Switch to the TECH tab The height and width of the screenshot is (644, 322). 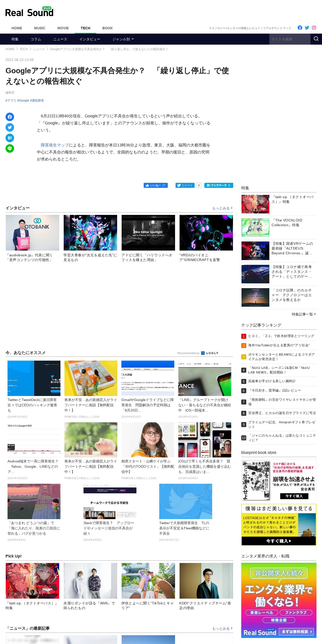(x=86, y=28)
